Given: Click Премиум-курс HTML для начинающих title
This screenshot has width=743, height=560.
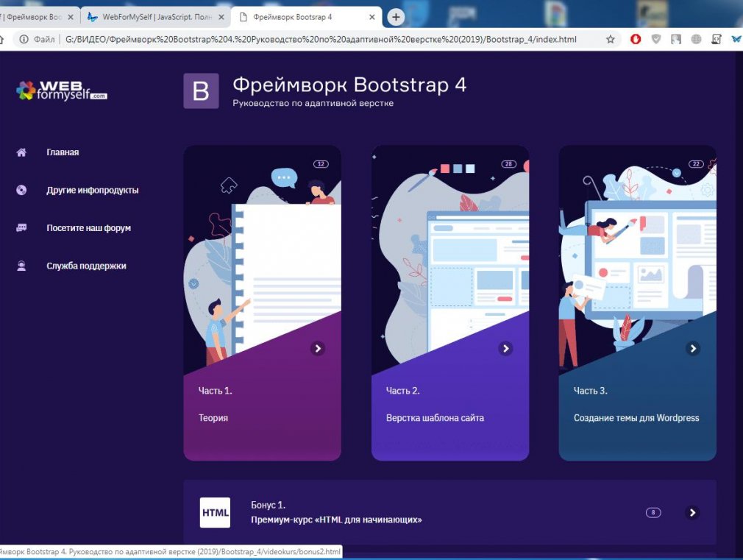Looking at the screenshot, I should [336, 520].
